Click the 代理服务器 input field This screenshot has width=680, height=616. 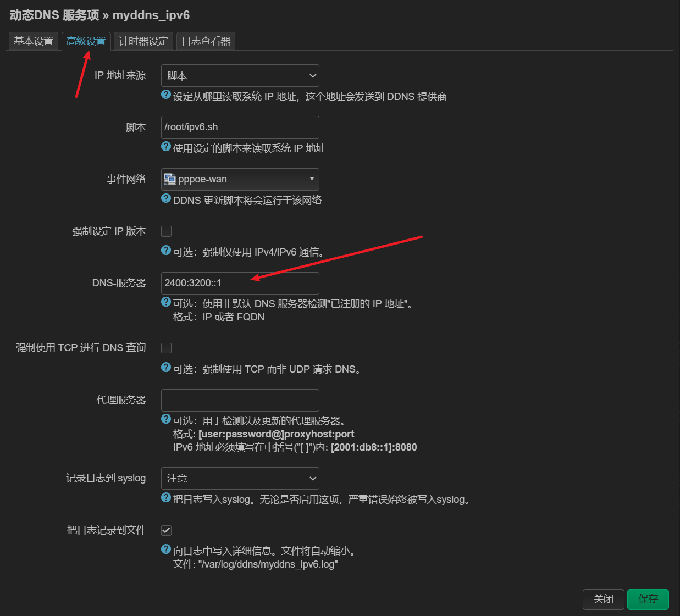point(240,400)
